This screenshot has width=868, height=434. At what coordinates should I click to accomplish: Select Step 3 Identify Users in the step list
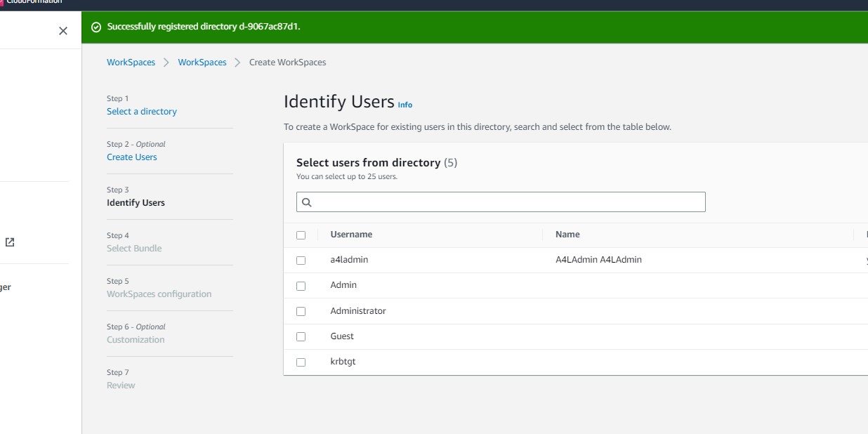tap(136, 202)
